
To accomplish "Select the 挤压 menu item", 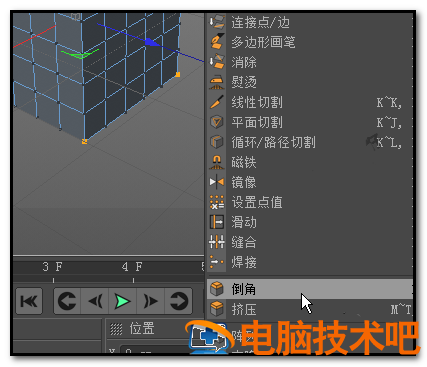I will [310, 309].
